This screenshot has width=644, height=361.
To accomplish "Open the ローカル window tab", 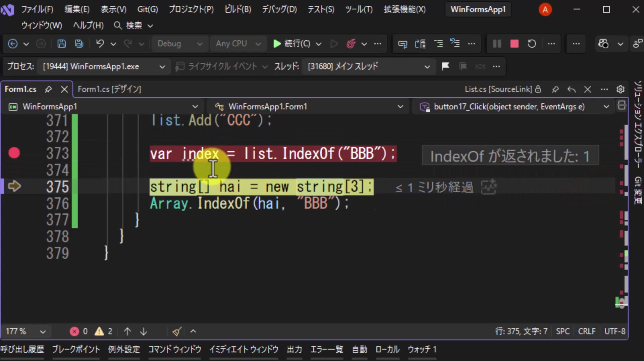I will pyautogui.click(x=387, y=350).
